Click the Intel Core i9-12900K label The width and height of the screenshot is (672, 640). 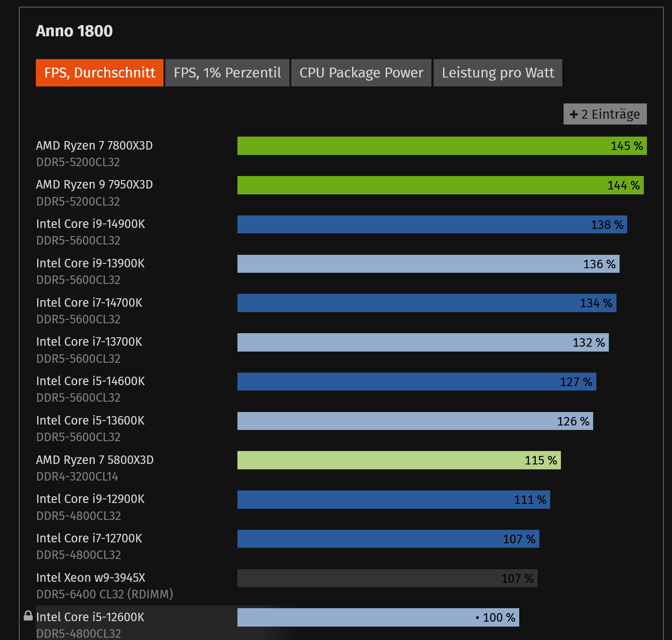[x=90, y=499]
